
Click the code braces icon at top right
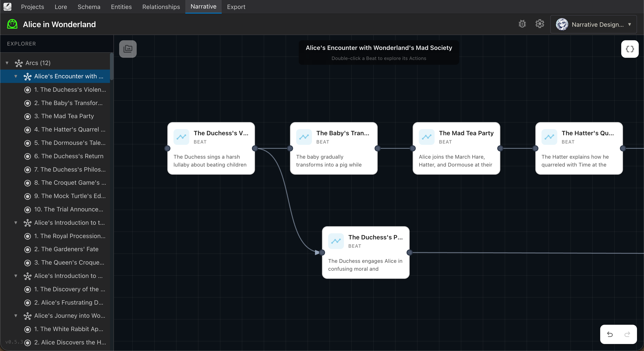point(630,49)
